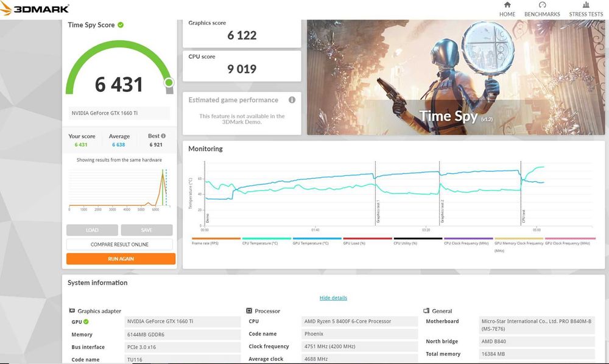The width and height of the screenshot is (609, 364).
Task: Click the Time Spy banner image
Action: (456, 77)
